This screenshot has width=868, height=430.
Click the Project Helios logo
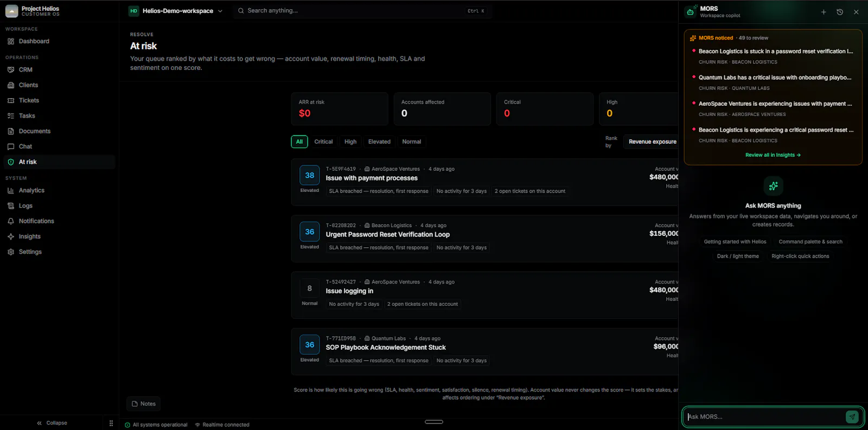11,11
